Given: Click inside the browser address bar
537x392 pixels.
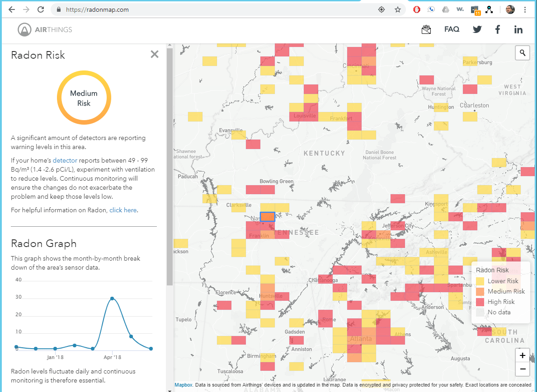Looking at the screenshot, I should [136, 9].
